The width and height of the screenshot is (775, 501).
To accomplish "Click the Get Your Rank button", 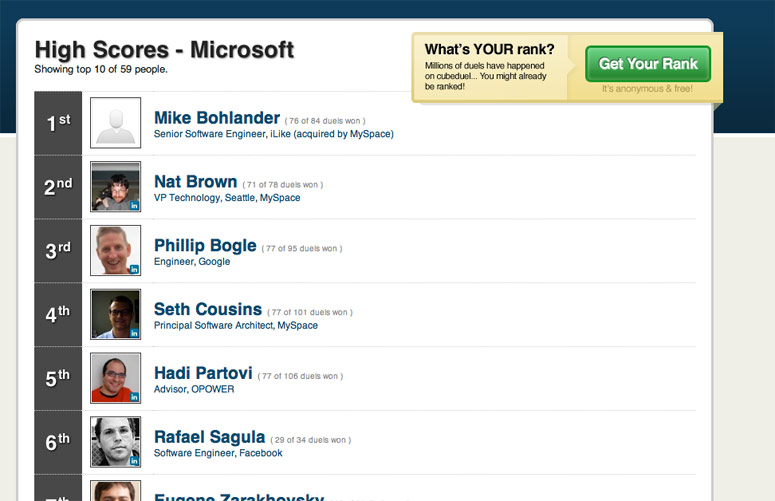I will coord(647,64).
